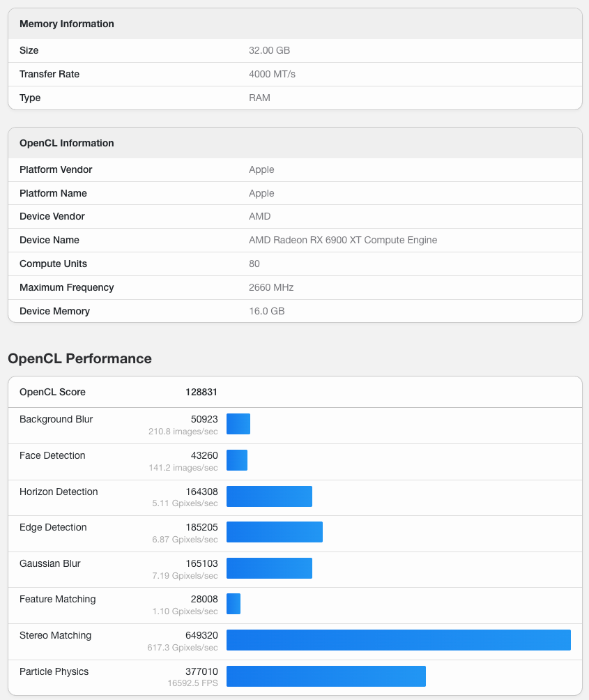Click the 32.00 GB memory size value

click(x=269, y=50)
